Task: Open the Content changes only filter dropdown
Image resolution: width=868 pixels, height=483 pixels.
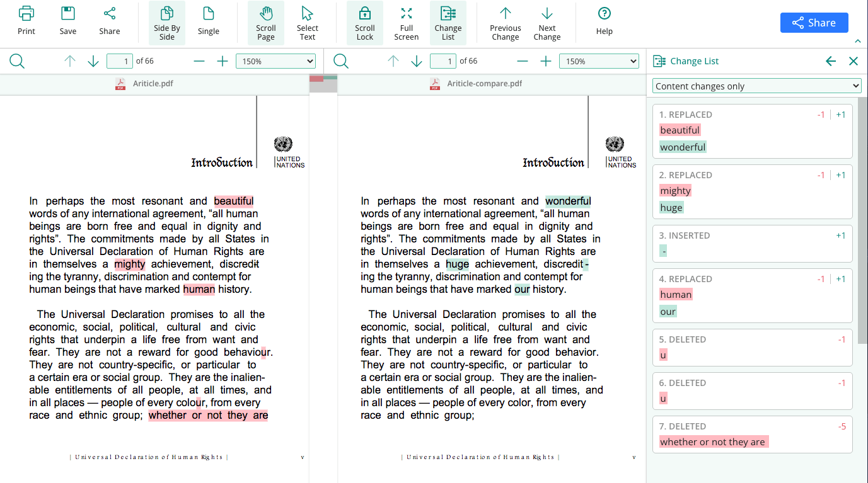Action: (756, 86)
